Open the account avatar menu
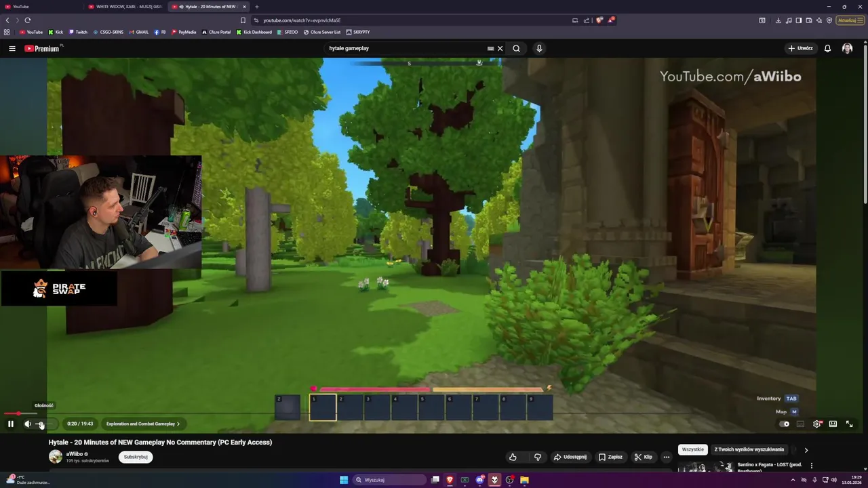 847,48
